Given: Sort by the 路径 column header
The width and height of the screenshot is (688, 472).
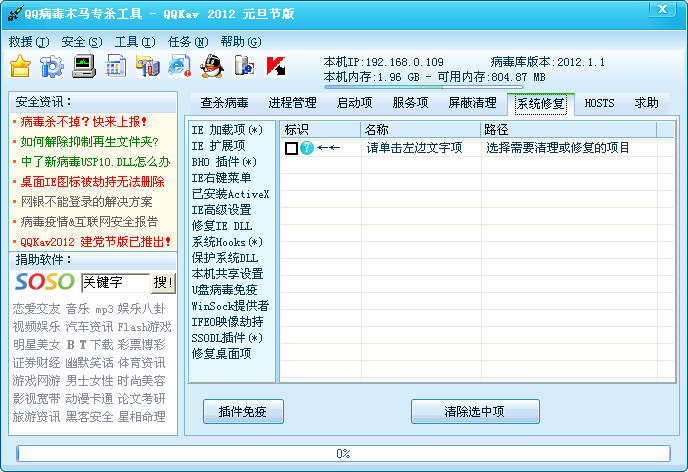Looking at the screenshot, I should pyautogui.click(x=569, y=129).
